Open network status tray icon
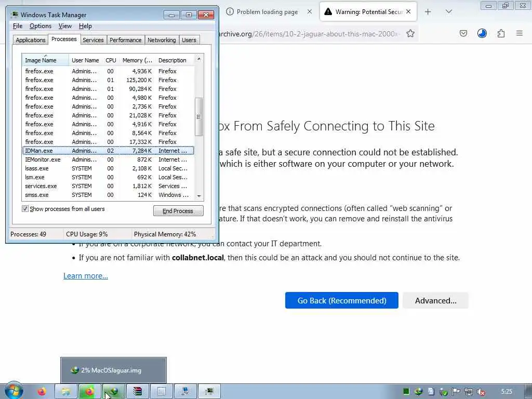Screen dimensions: 532x399 469,392
